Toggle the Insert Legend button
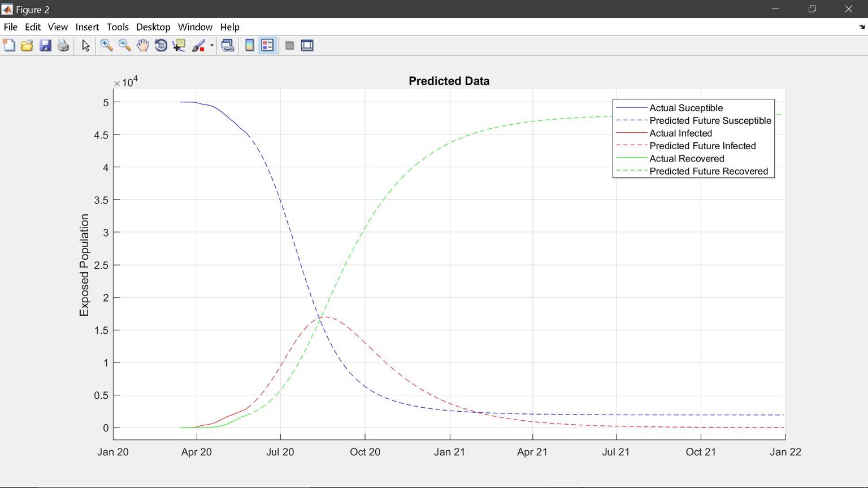The image size is (868, 488). (266, 45)
